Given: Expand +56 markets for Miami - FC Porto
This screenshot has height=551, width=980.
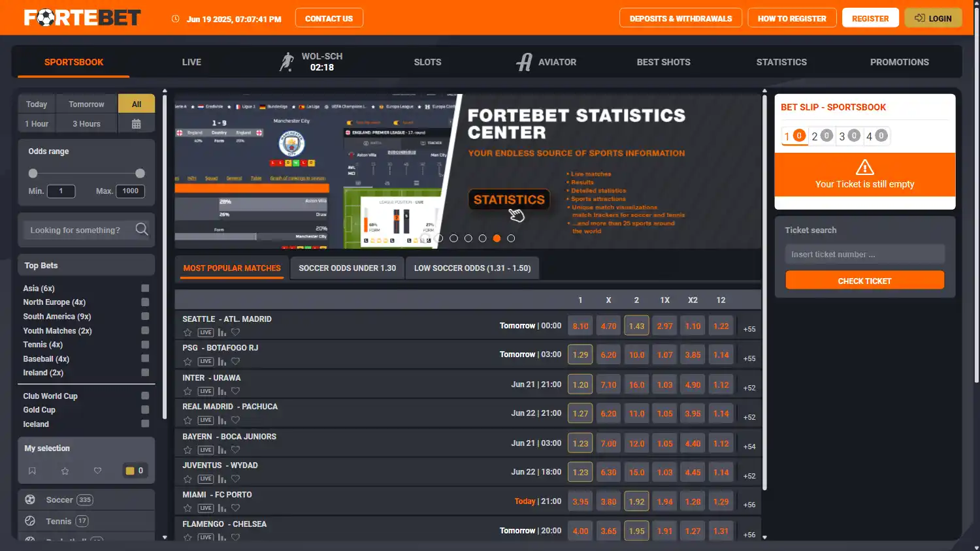Looking at the screenshot, I should click(x=749, y=505).
